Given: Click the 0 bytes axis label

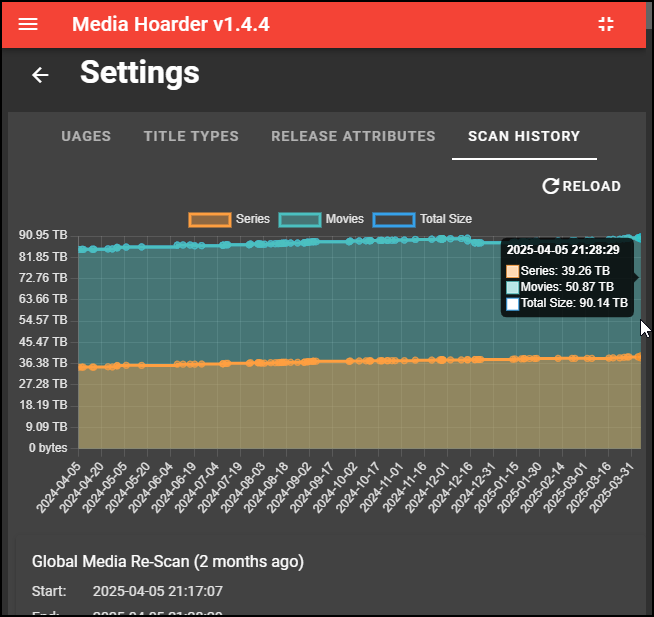Looking at the screenshot, I should [x=48, y=448].
